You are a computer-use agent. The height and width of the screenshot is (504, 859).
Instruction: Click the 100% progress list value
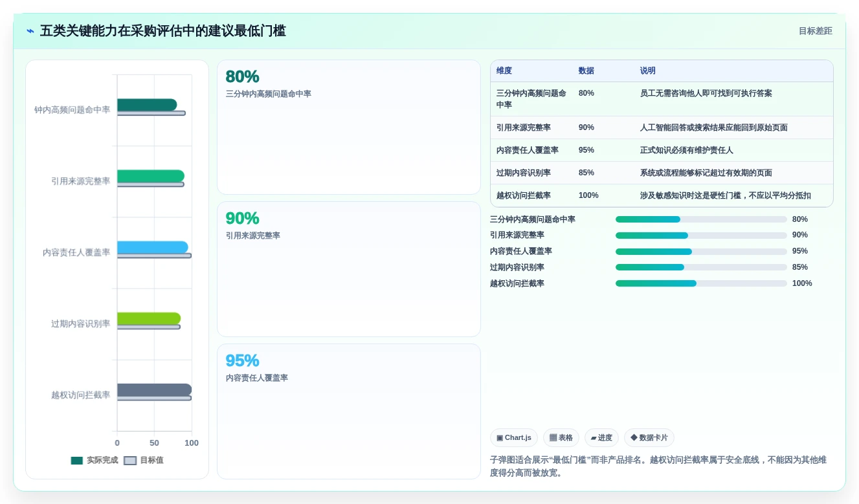802,283
